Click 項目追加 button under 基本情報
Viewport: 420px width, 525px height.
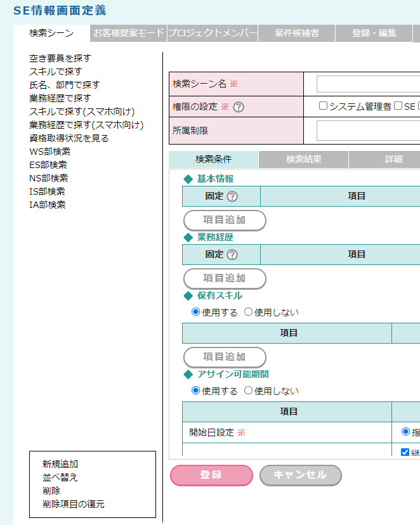pyautogui.click(x=225, y=220)
